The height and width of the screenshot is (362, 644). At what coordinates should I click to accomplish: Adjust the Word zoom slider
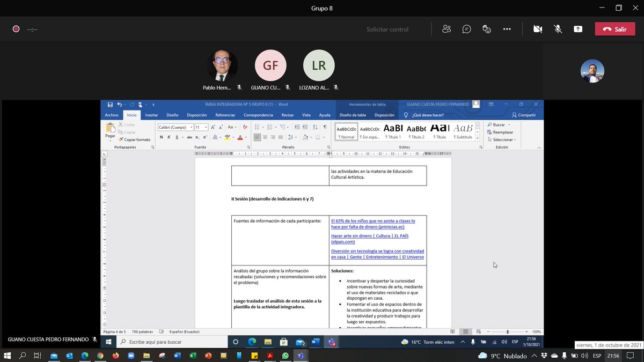[507, 331]
